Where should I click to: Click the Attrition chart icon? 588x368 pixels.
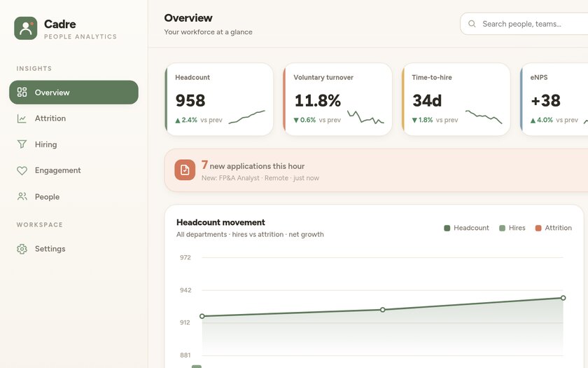pyautogui.click(x=22, y=118)
